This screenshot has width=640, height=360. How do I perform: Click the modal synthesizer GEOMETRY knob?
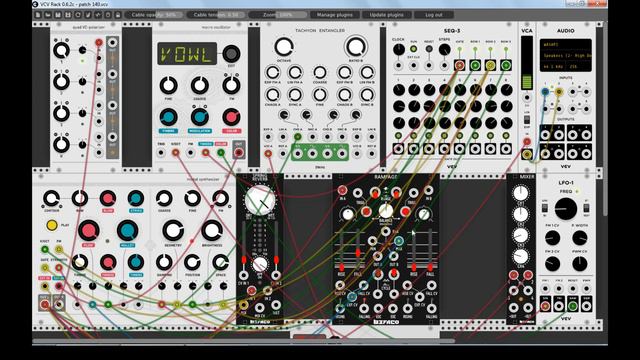(x=173, y=231)
